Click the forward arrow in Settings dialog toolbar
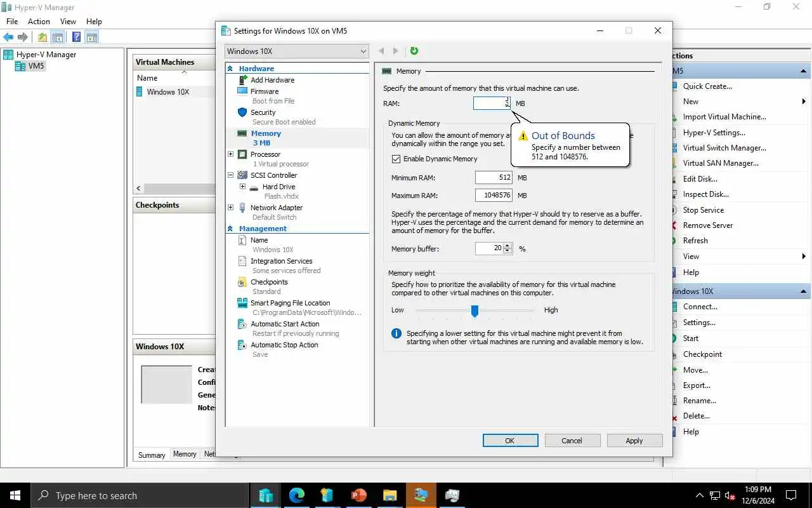The height and width of the screenshot is (508, 812). [x=396, y=51]
